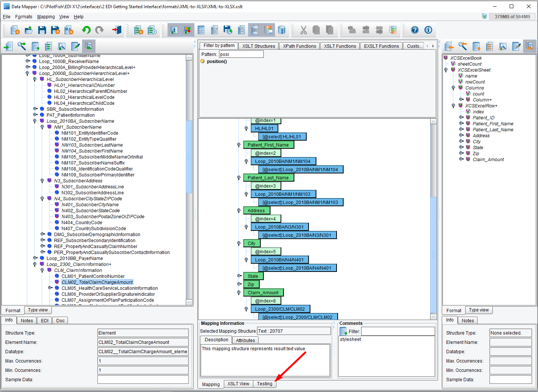This screenshot has width=538, height=392.
Task: Select the Claim_Amount mapping node
Action: [x=263, y=293]
